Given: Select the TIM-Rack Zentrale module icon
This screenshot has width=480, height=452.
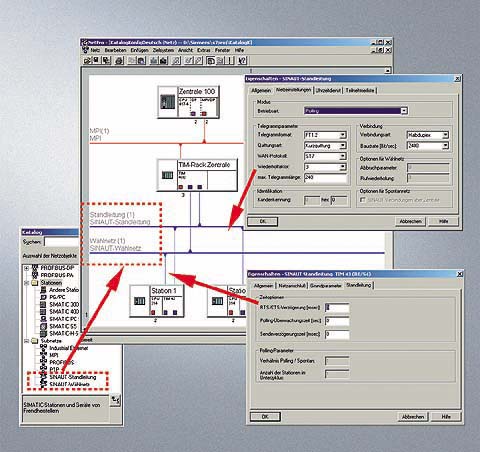Looking at the screenshot, I should click(x=167, y=175).
